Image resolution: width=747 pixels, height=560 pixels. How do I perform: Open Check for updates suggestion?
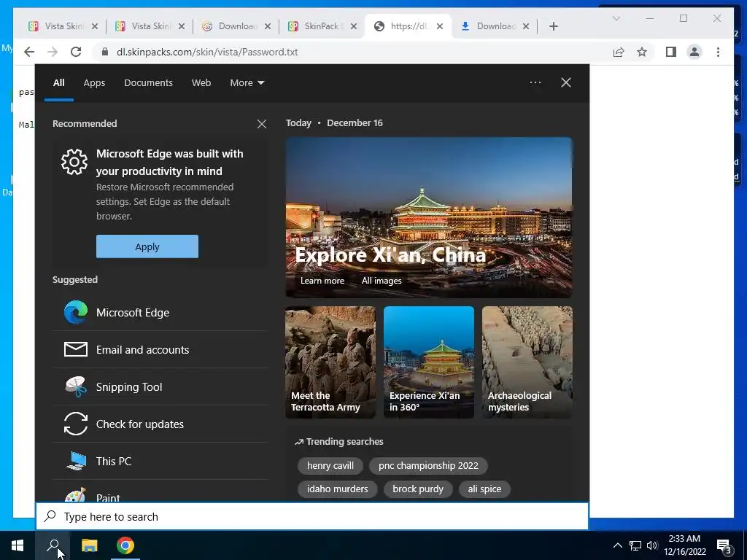pos(160,424)
